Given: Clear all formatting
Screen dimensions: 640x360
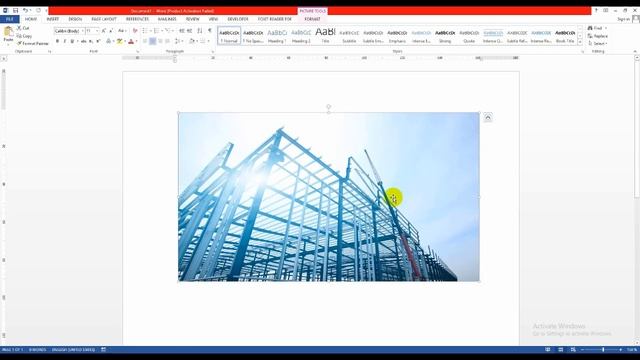Looking at the screenshot, I should 135,31.
